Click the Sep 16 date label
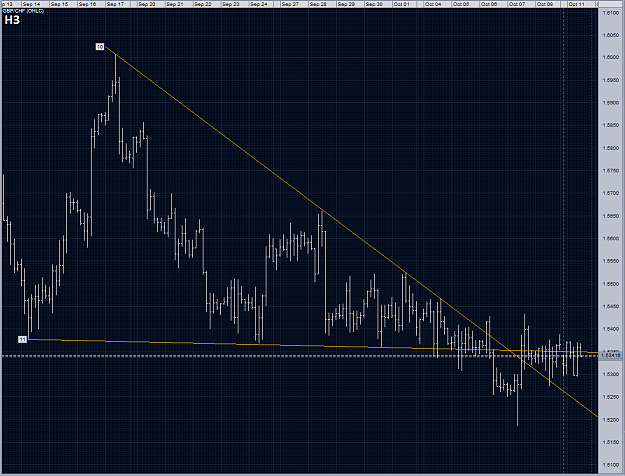The height and width of the screenshot is (476, 625). pyautogui.click(x=87, y=4)
